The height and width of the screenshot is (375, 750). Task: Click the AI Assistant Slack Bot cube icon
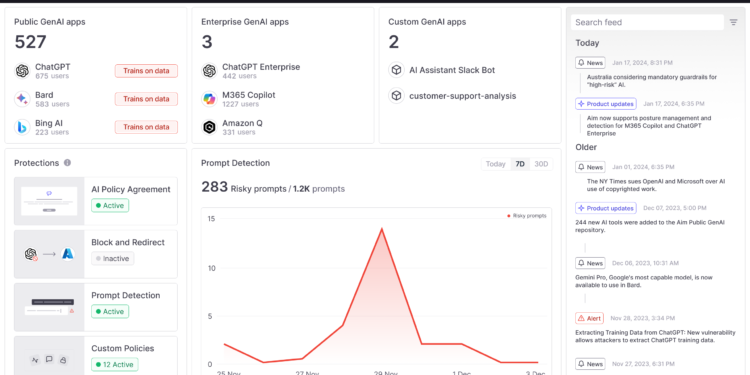tap(396, 70)
